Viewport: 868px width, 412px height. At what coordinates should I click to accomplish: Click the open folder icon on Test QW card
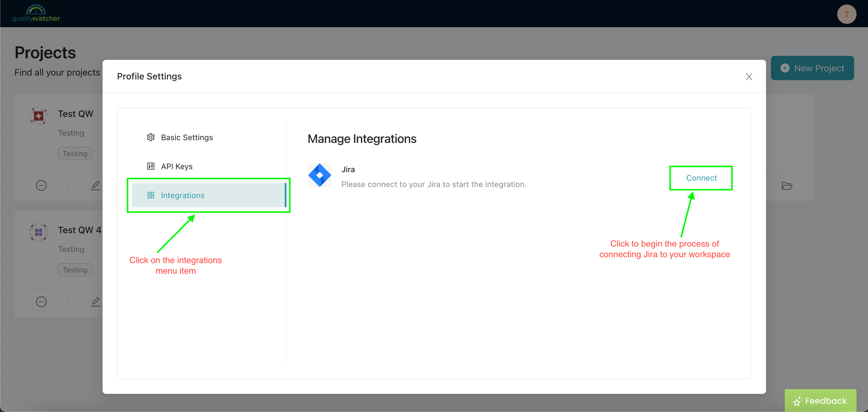787,186
